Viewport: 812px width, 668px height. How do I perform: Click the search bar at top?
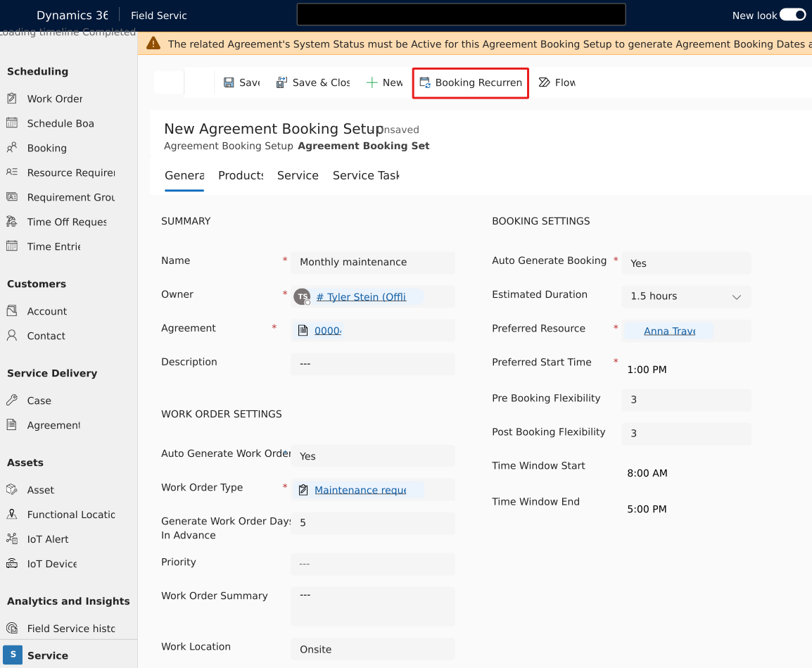click(461, 15)
